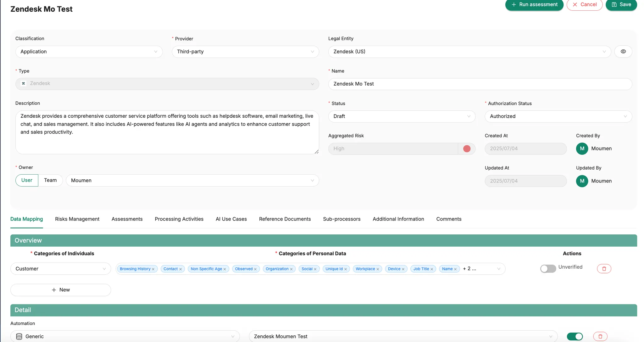This screenshot has height=342, width=644.
Task: Select User as owner type
Action: [27, 180]
